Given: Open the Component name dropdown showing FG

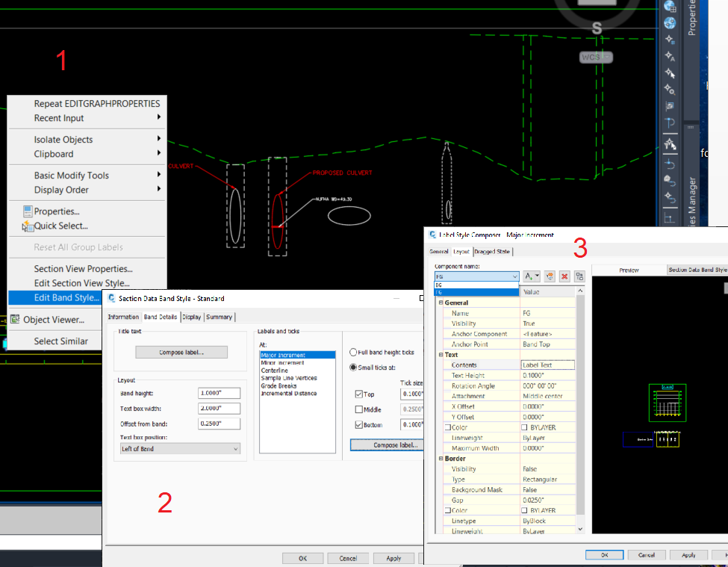Looking at the screenshot, I should click(515, 276).
